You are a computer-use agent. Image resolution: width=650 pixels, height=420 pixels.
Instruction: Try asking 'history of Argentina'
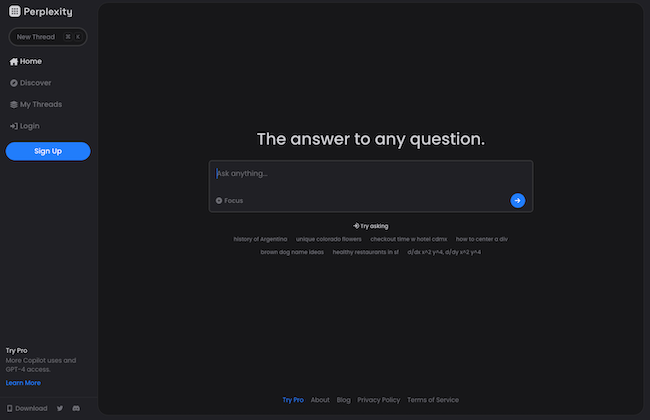260,239
